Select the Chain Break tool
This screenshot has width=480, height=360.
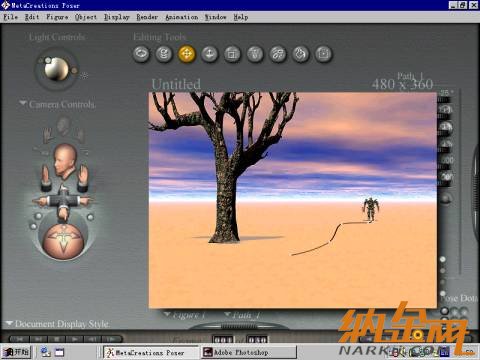coord(278,54)
